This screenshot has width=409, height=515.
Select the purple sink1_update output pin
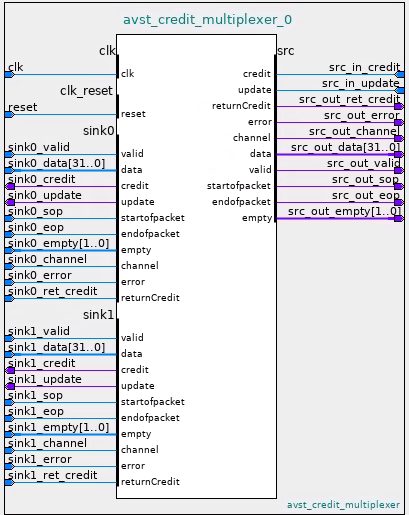(10, 386)
